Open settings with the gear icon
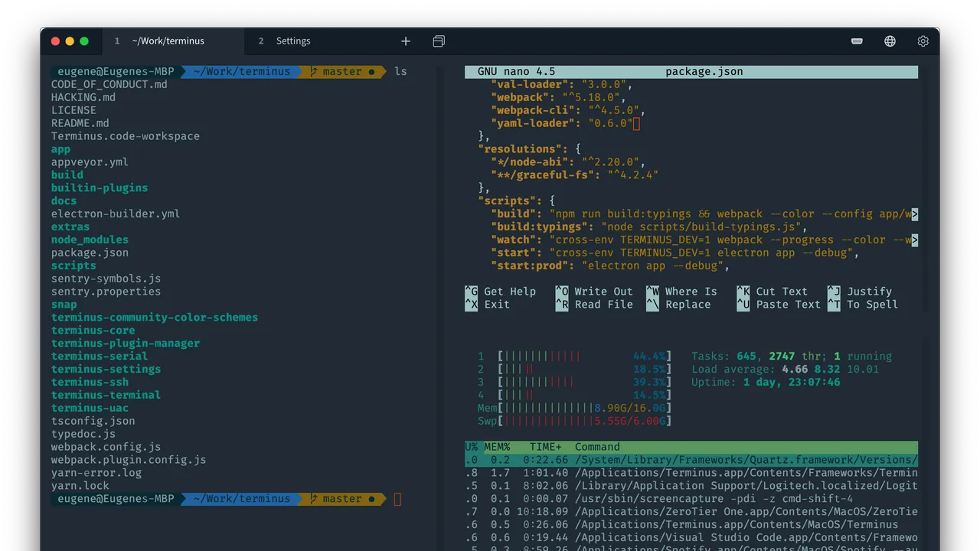980x551 pixels. click(923, 41)
